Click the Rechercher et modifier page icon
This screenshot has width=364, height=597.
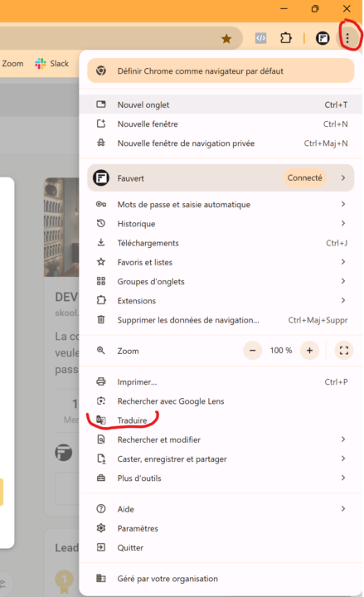(101, 439)
